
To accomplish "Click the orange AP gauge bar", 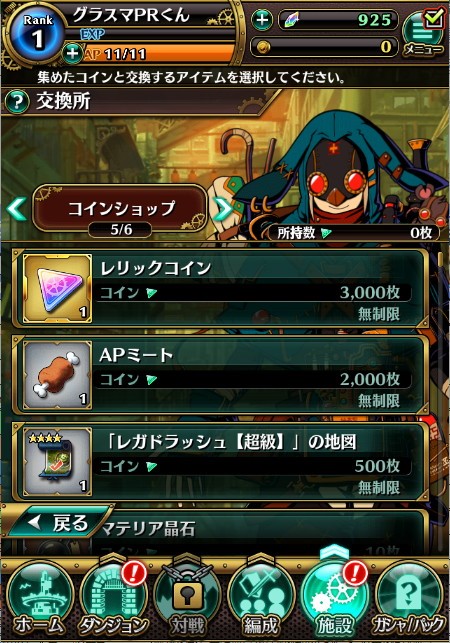I will click(x=159, y=54).
